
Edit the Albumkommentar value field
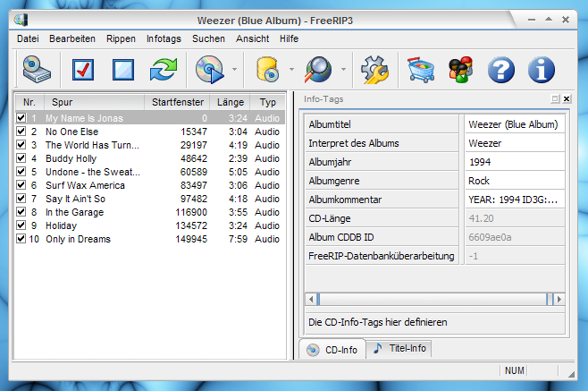(515, 200)
